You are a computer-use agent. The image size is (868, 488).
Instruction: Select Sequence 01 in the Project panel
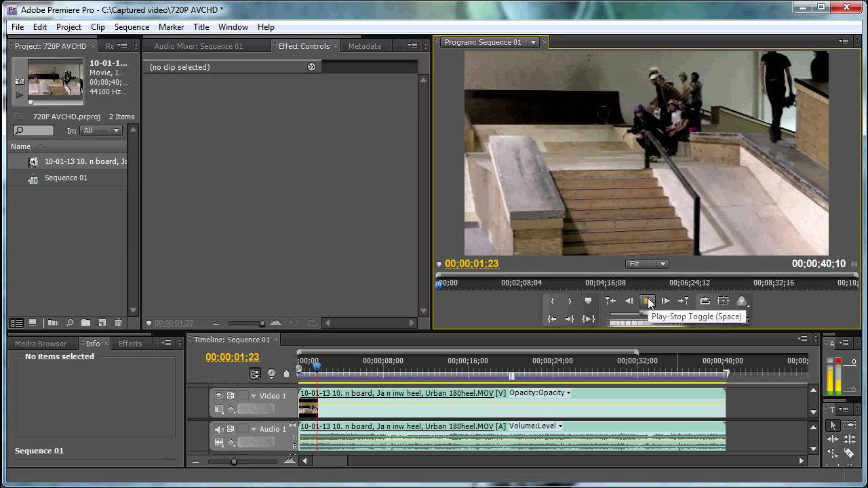point(66,178)
